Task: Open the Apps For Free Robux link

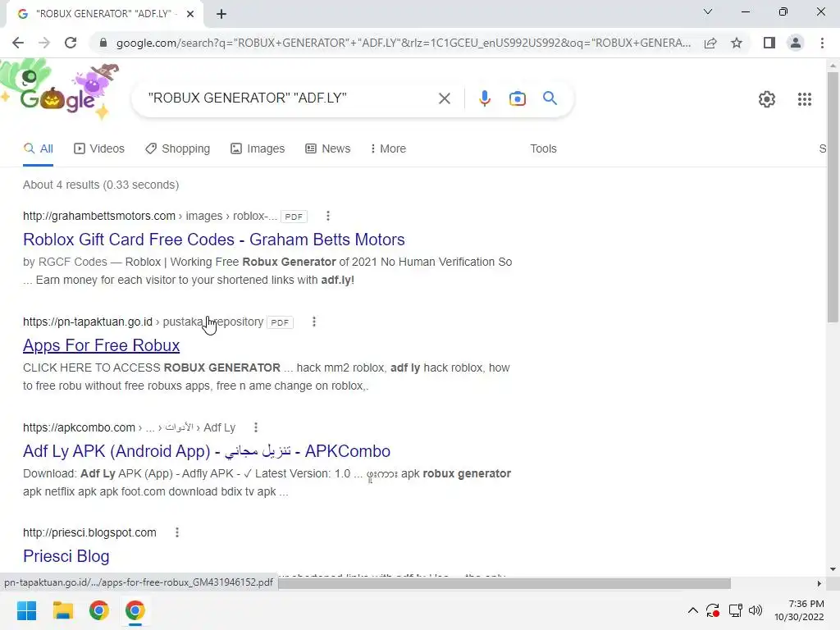Action: [x=101, y=345]
